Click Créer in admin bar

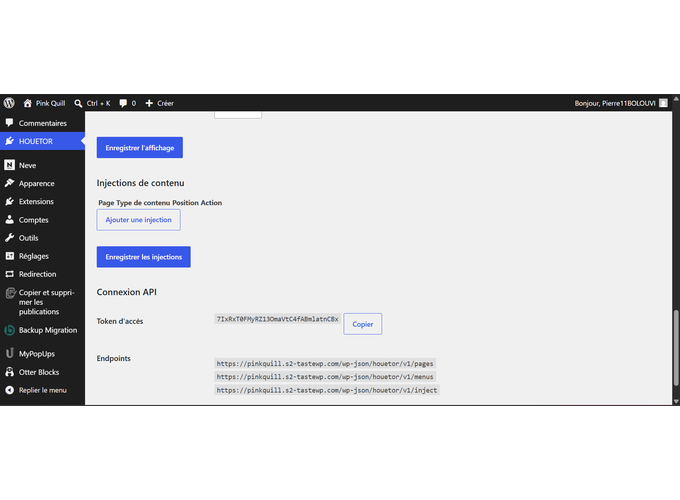(165, 103)
